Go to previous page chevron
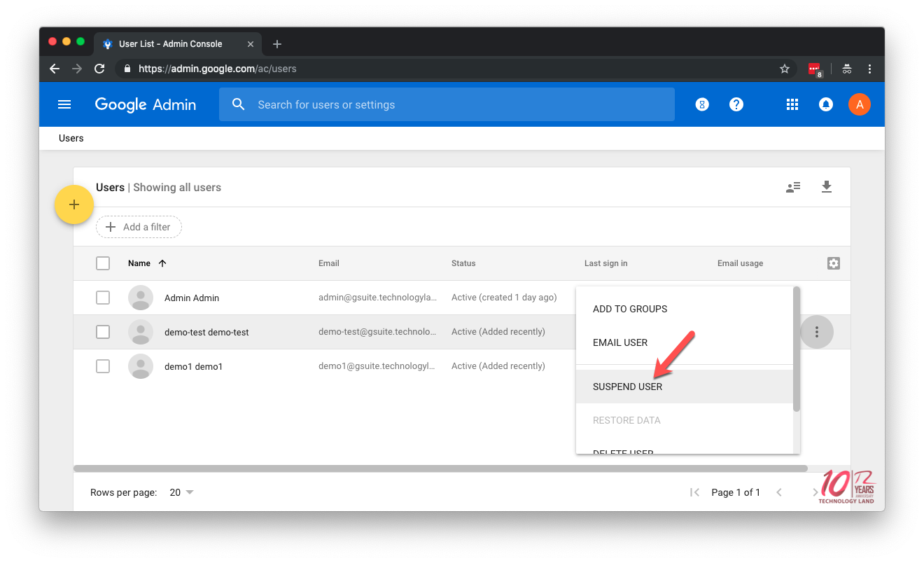924x563 pixels. [x=778, y=492]
